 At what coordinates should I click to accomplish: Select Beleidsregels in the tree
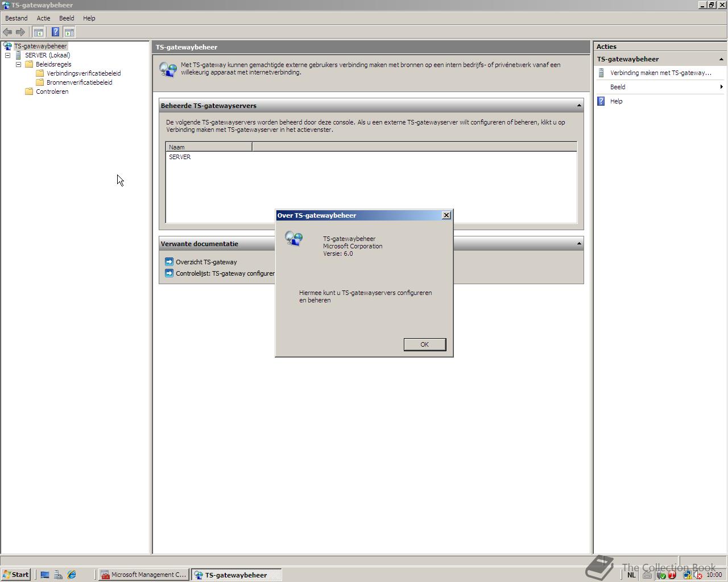click(x=53, y=64)
